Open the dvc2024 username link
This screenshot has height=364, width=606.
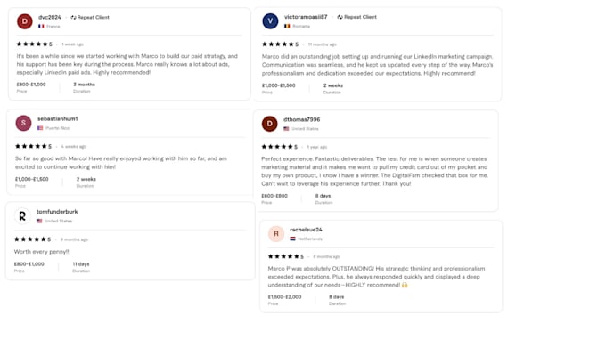50,18
